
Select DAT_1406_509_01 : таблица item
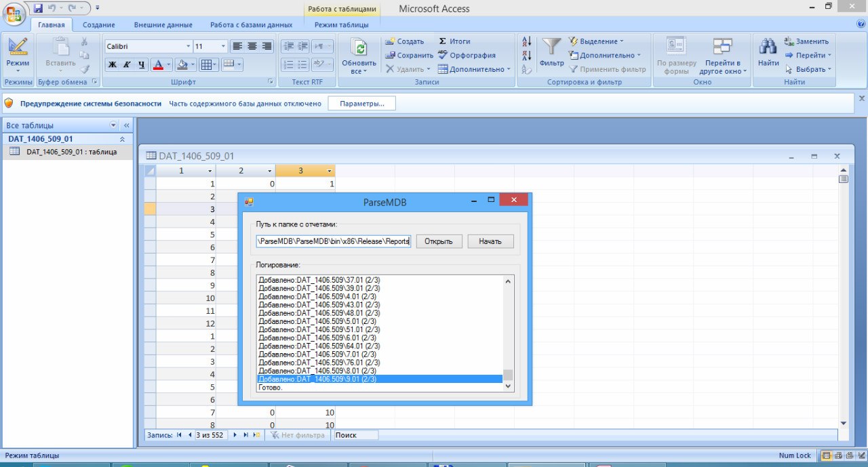pyautogui.click(x=67, y=152)
